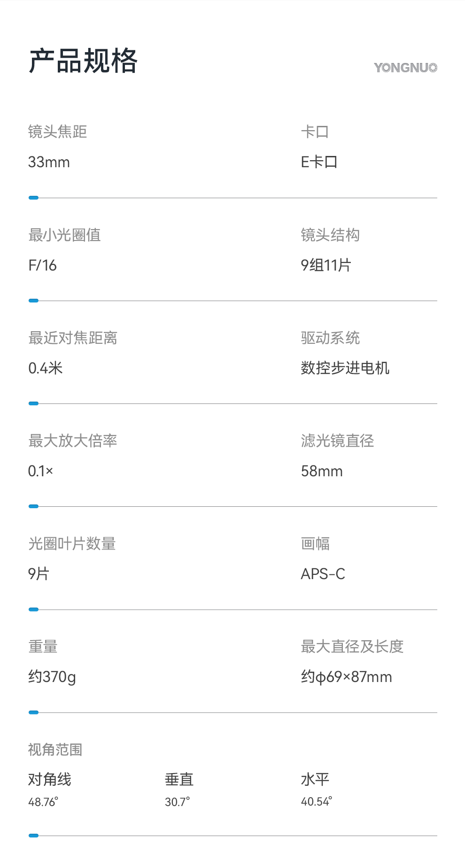Click the blue marker below F/16
Viewport: 465px width, 868px height.
33,301
